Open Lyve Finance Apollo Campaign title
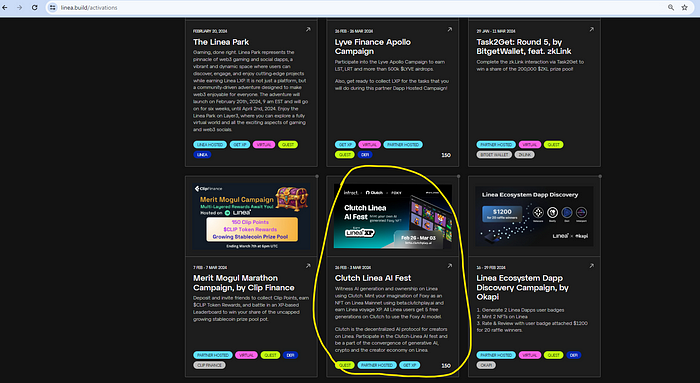The width and height of the screenshot is (700, 383). coord(373,46)
